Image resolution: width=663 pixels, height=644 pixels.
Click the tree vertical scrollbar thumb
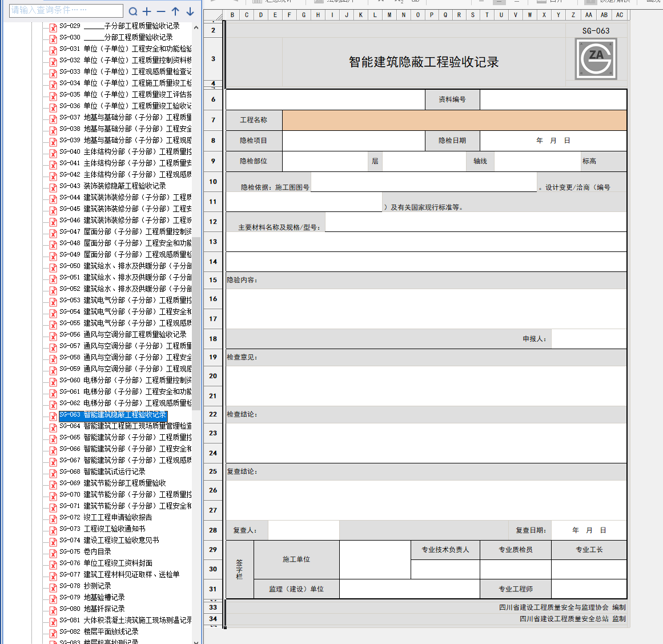pyautogui.click(x=196, y=323)
